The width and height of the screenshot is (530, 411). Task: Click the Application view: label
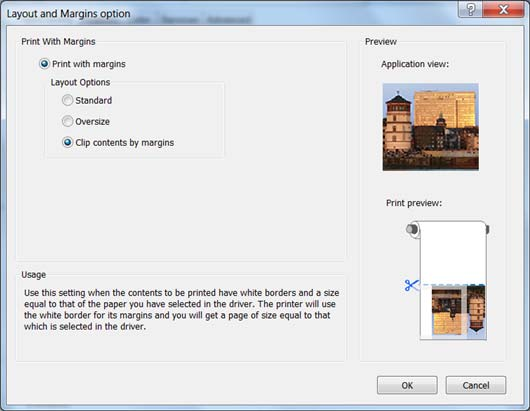415,64
